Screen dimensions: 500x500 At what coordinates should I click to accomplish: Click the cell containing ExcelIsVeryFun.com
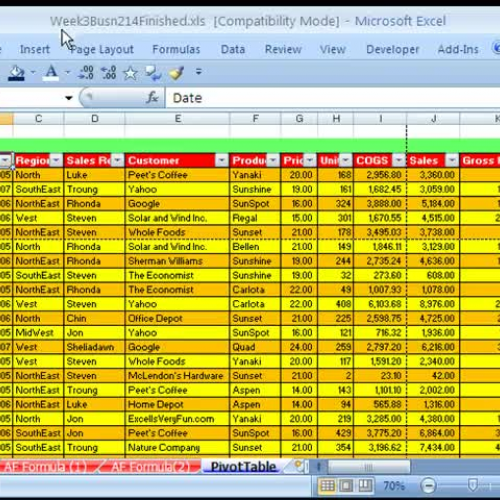[177, 419]
